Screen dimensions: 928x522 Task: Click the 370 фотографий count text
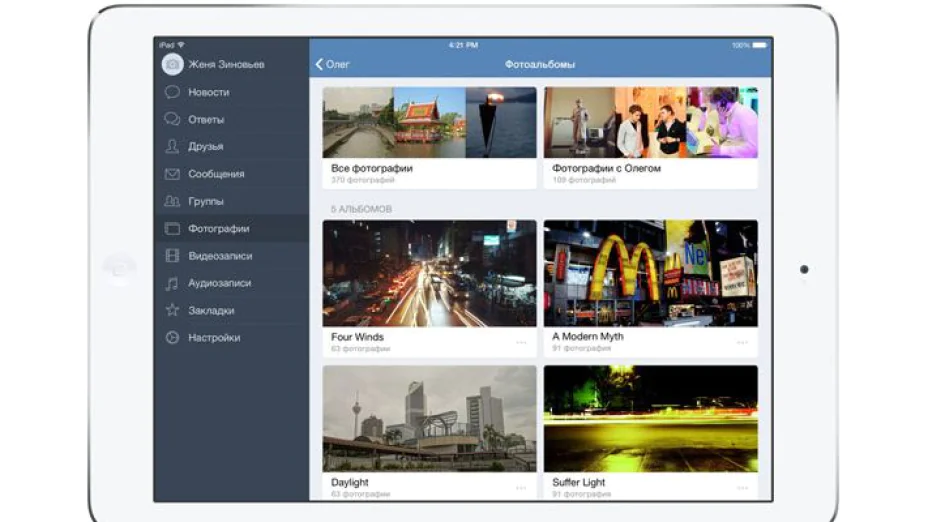tap(362, 180)
